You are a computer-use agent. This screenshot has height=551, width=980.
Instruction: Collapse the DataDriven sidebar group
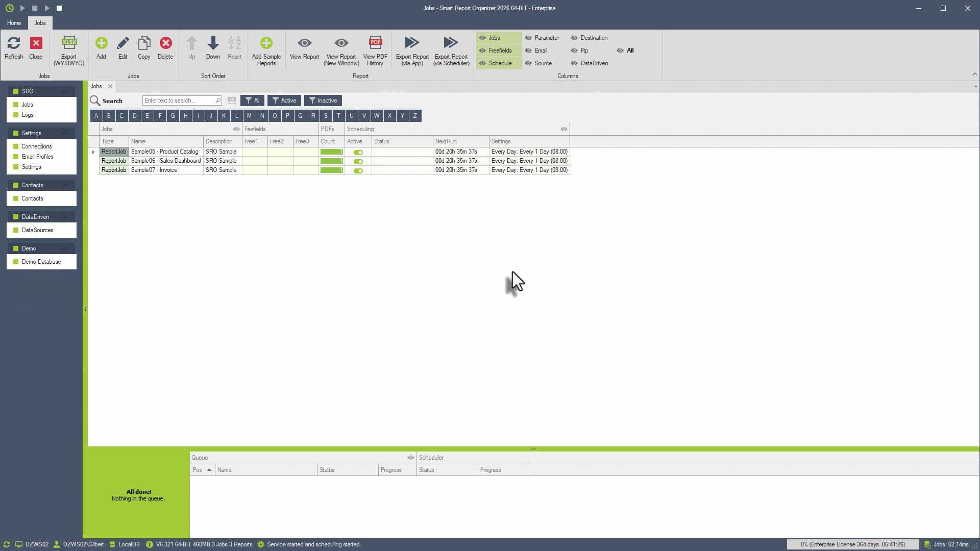coord(65,217)
